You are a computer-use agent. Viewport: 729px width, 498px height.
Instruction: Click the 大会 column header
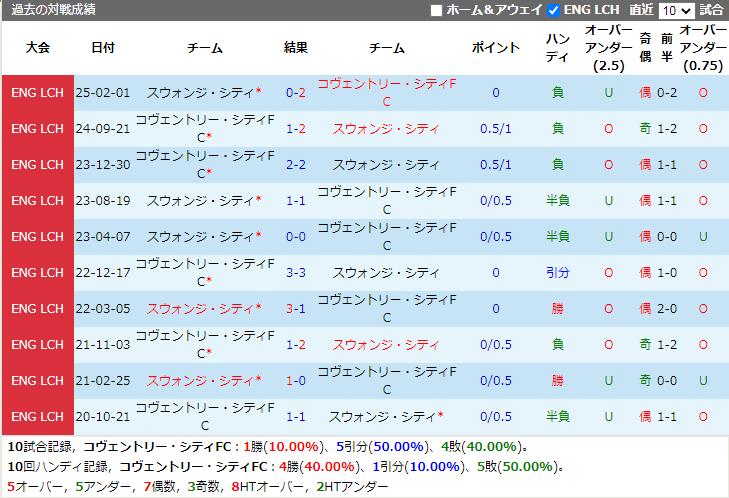click(x=37, y=48)
